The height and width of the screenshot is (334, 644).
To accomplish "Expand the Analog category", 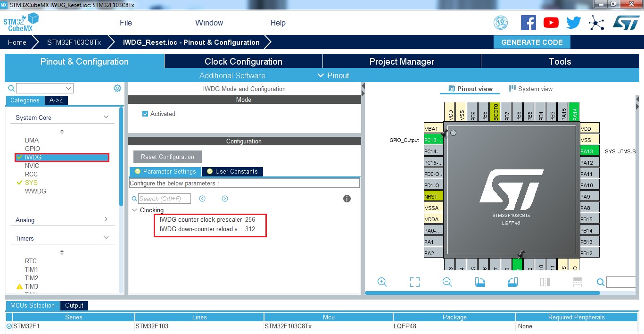I will [x=106, y=219].
